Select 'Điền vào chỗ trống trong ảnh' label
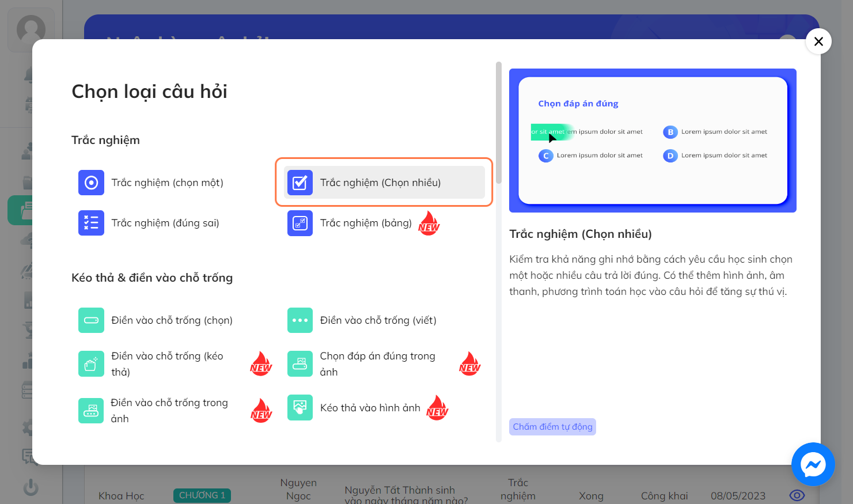 (169, 411)
